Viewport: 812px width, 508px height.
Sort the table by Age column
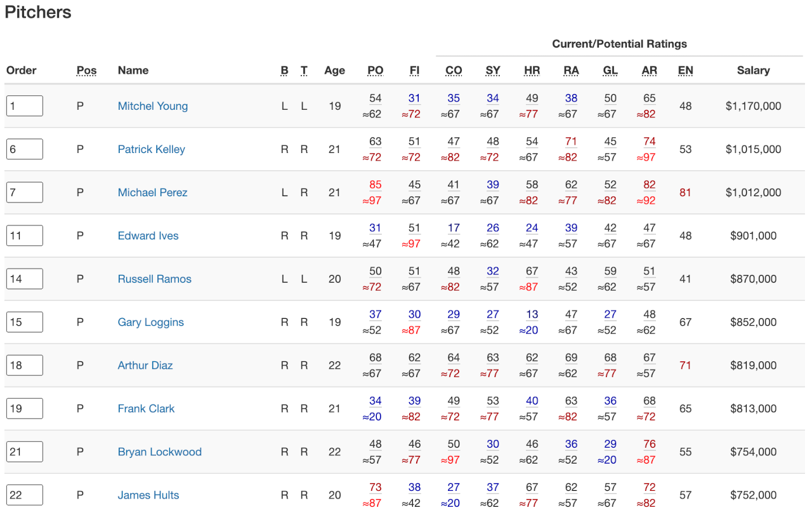click(x=334, y=70)
